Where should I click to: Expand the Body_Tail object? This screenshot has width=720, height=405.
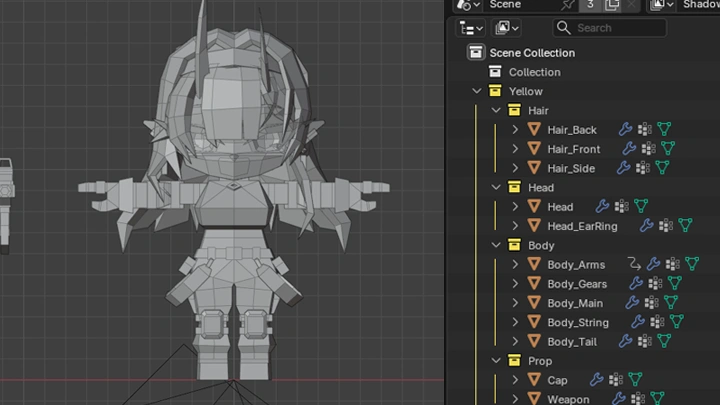tap(515, 342)
